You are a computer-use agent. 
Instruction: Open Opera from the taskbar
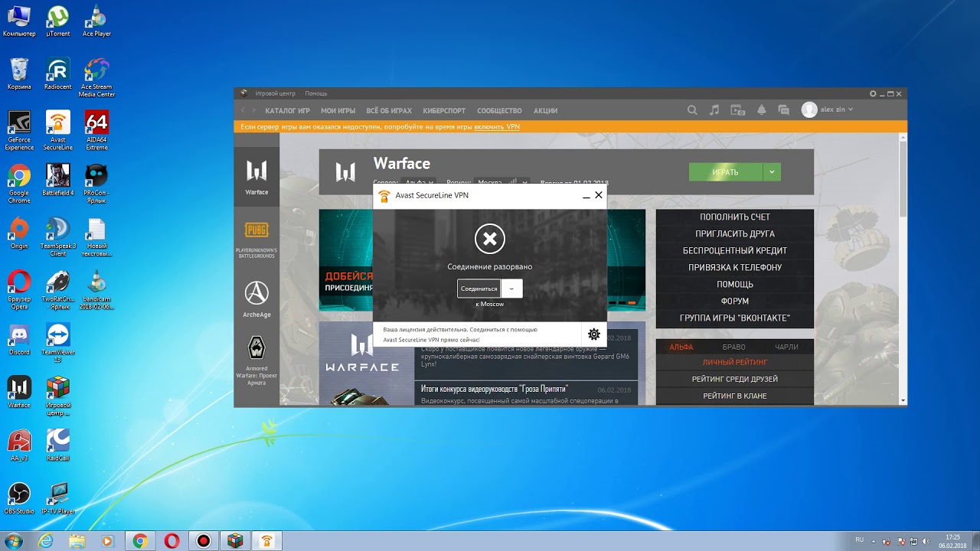click(x=171, y=541)
